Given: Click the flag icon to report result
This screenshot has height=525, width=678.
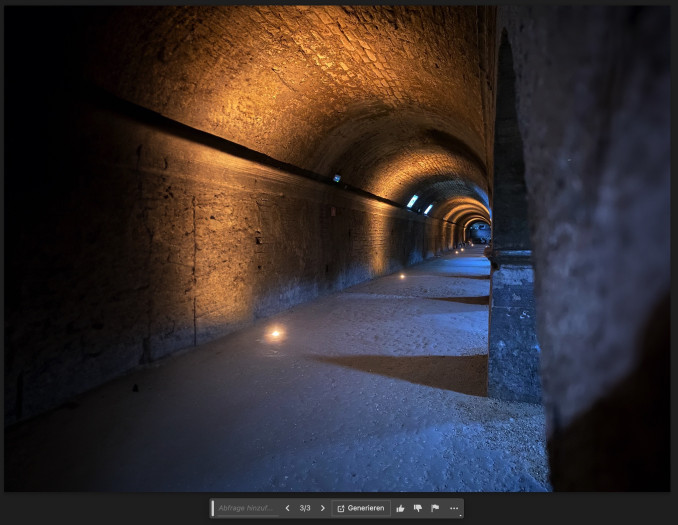Looking at the screenshot, I should click(435, 508).
